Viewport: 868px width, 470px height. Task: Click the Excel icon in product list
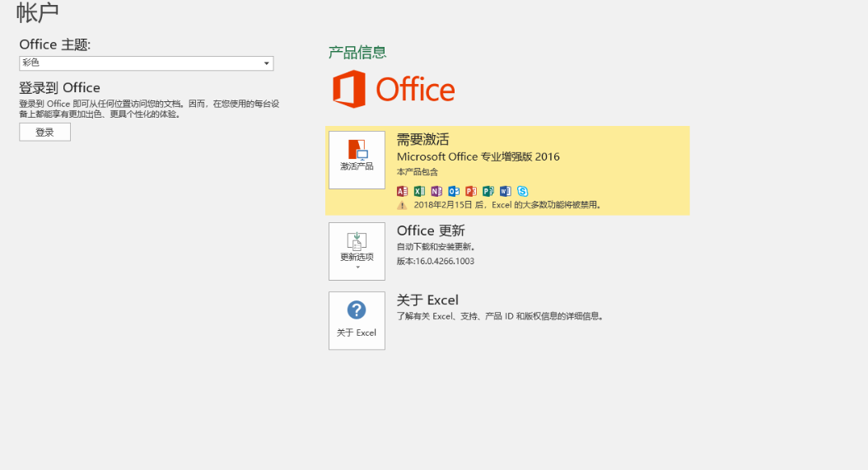[x=419, y=191]
